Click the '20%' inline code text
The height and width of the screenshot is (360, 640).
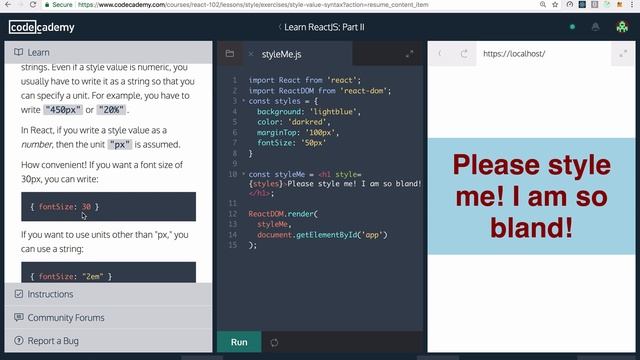[111, 110]
